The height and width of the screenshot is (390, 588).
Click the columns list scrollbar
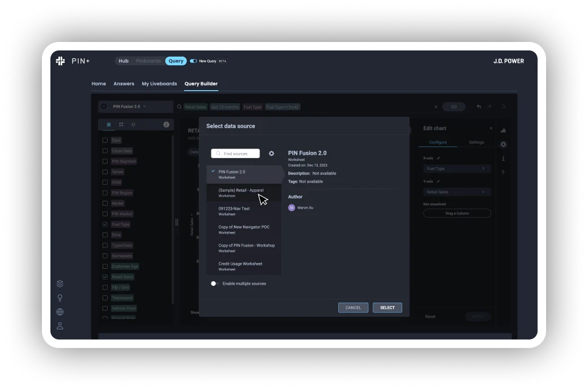click(x=173, y=219)
